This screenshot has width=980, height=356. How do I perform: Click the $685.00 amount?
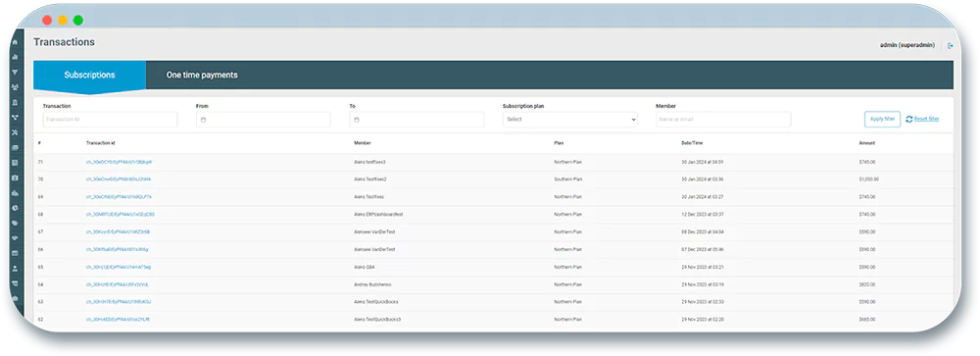pos(867,320)
